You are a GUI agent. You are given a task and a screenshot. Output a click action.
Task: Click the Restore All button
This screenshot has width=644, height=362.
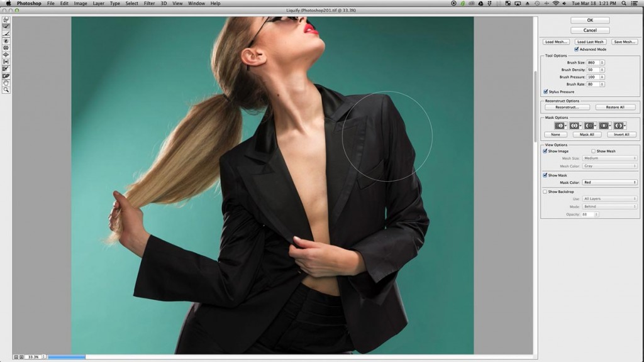coord(615,107)
